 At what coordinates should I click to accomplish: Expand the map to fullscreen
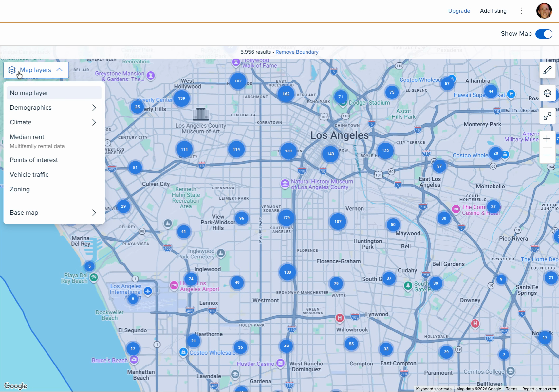(547, 116)
